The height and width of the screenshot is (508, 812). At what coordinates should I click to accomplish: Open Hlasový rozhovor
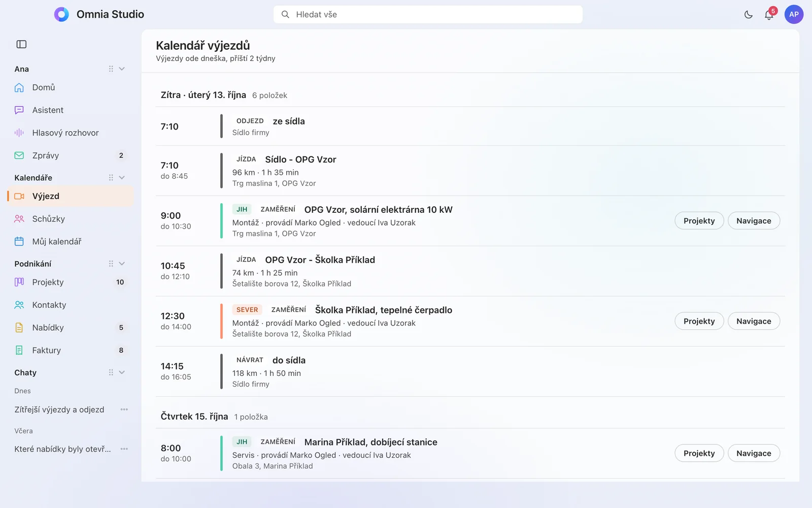(71, 133)
